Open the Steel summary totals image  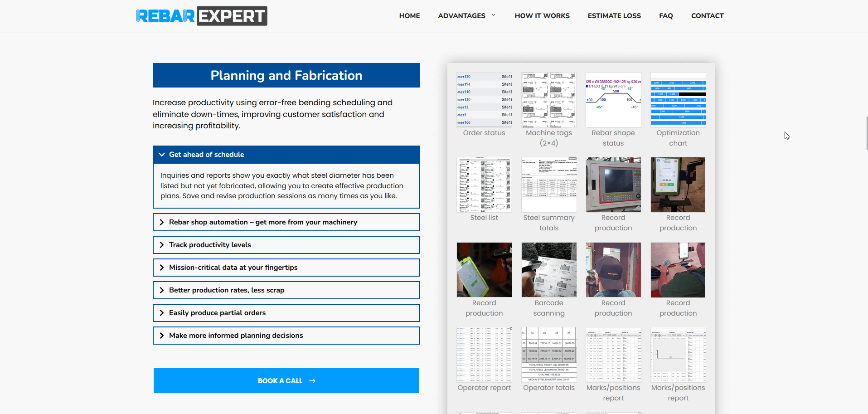pyautogui.click(x=549, y=185)
